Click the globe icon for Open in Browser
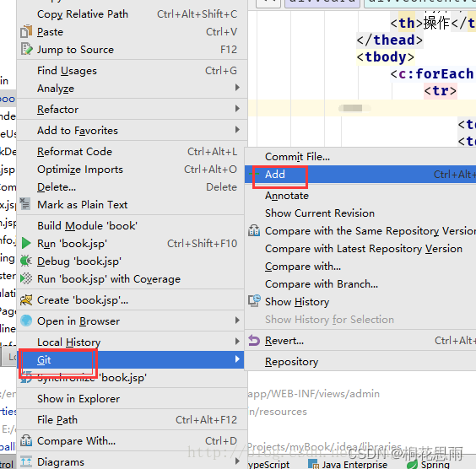The height and width of the screenshot is (469, 476). (x=26, y=321)
